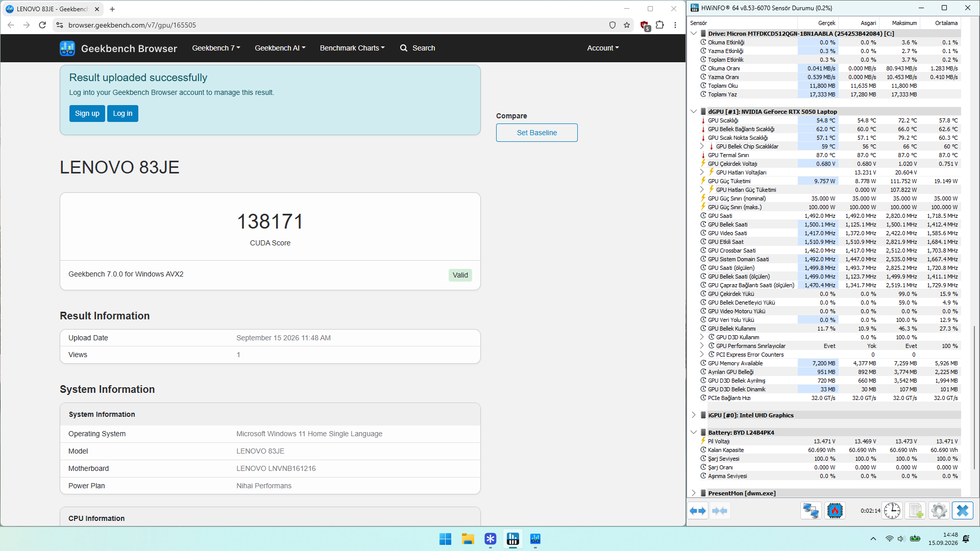The height and width of the screenshot is (551, 980).
Task: Expand GPU Performans Sınırlayıcılar row
Action: (x=702, y=346)
